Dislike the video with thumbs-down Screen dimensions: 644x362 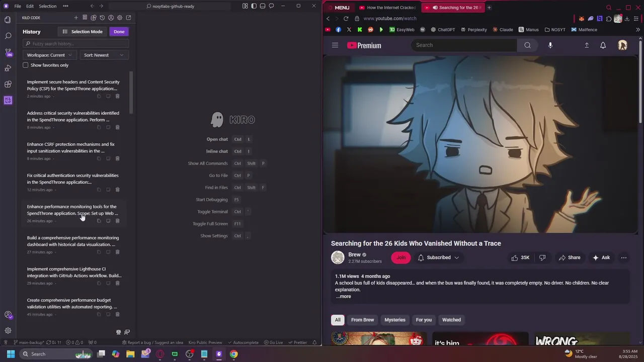[x=542, y=257]
